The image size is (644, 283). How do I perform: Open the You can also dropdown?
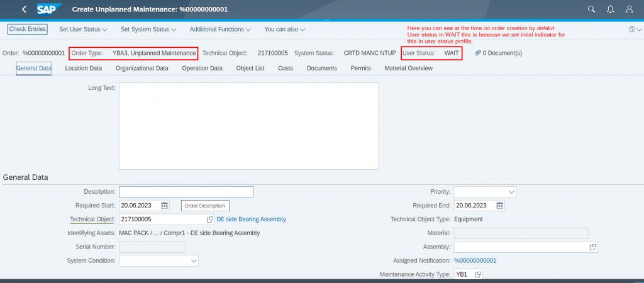[285, 30]
